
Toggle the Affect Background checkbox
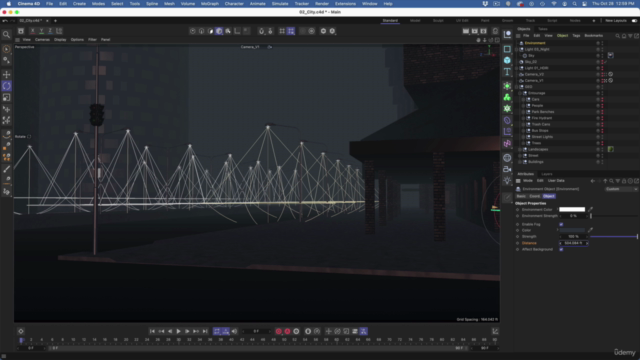tap(561, 249)
